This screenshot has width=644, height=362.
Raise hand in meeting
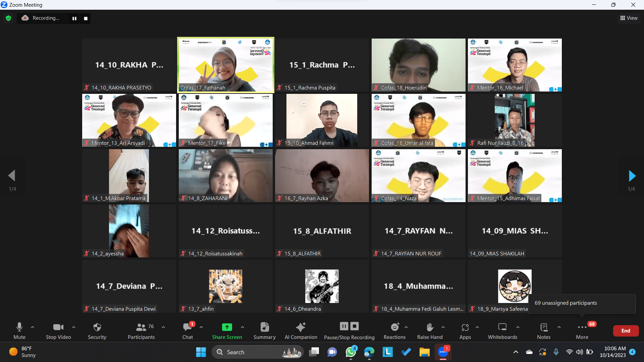[430, 327]
